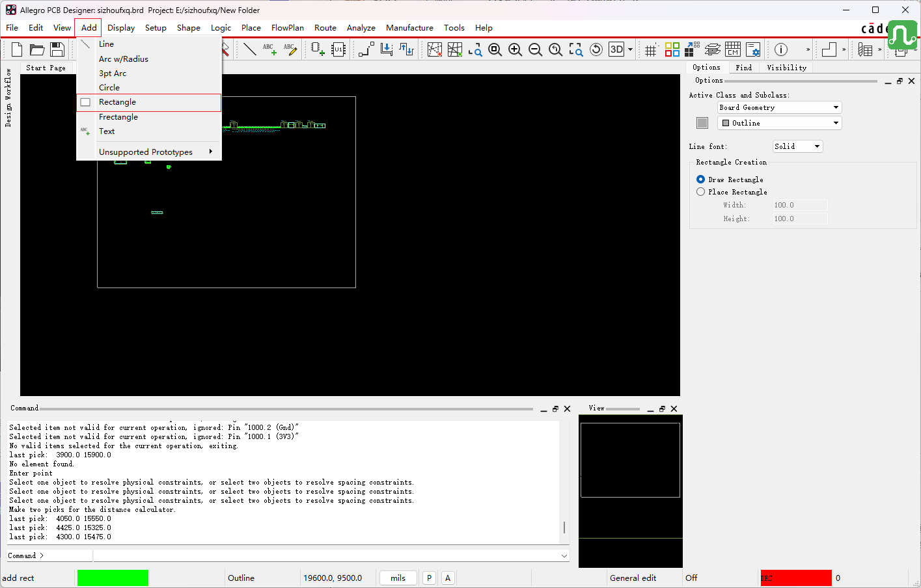The height and width of the screenshot is (588, 921).
Task: Click the Zoom Out magnifier icon
Action: click(x=536, y=49)
